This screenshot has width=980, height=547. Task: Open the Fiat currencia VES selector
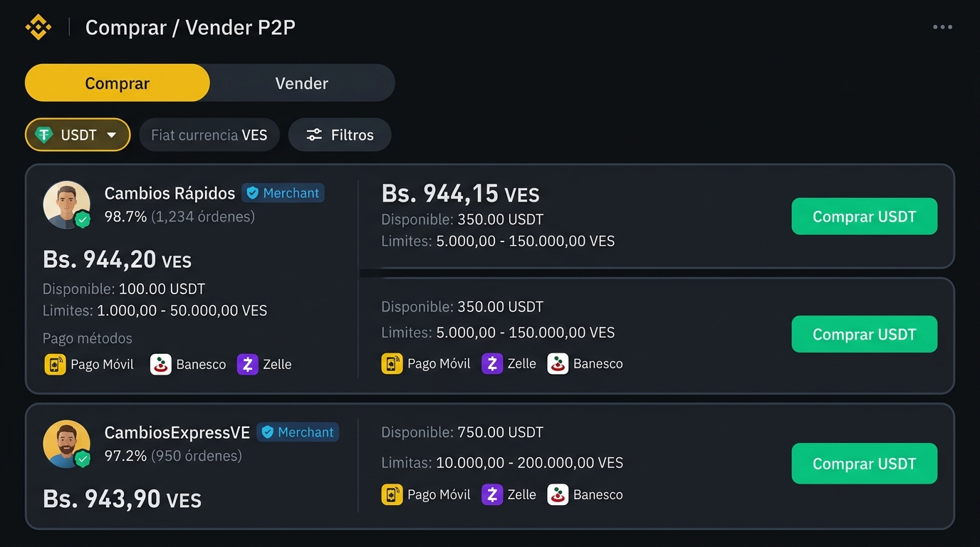pyautogui.click(x=209, y=135)
